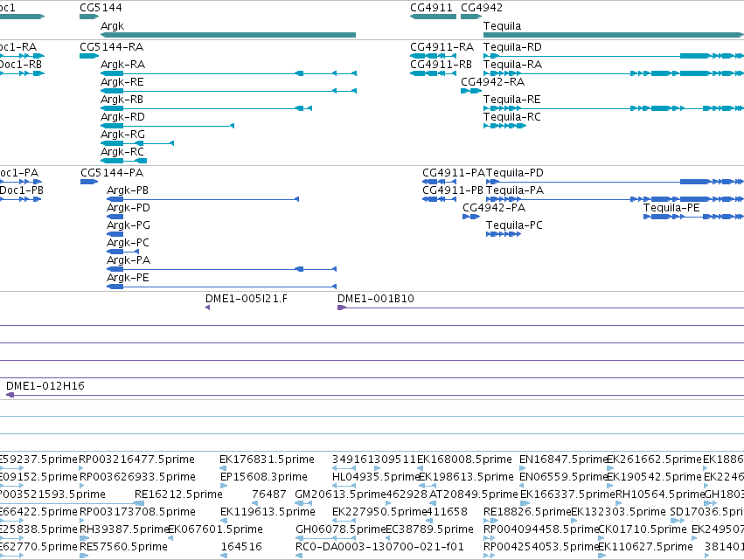Click the RP004094458.5prime EST label

541,529
